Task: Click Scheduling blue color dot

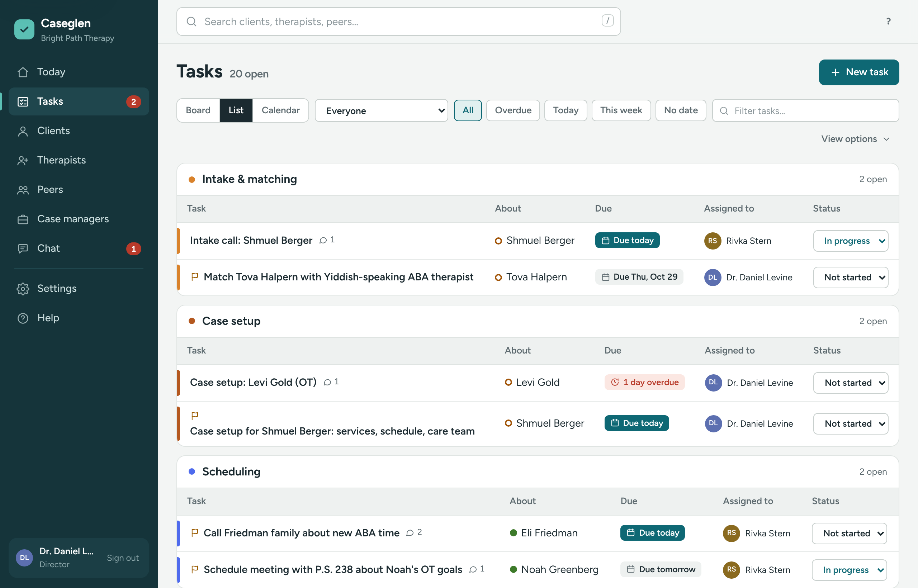Action: 192,471
